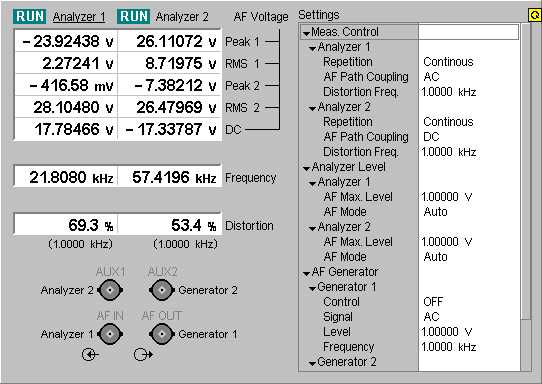Select Analyzer 1 Repetition value Continous
The height and width of the screenshot is (384, 542).
(x=448, y=62)
